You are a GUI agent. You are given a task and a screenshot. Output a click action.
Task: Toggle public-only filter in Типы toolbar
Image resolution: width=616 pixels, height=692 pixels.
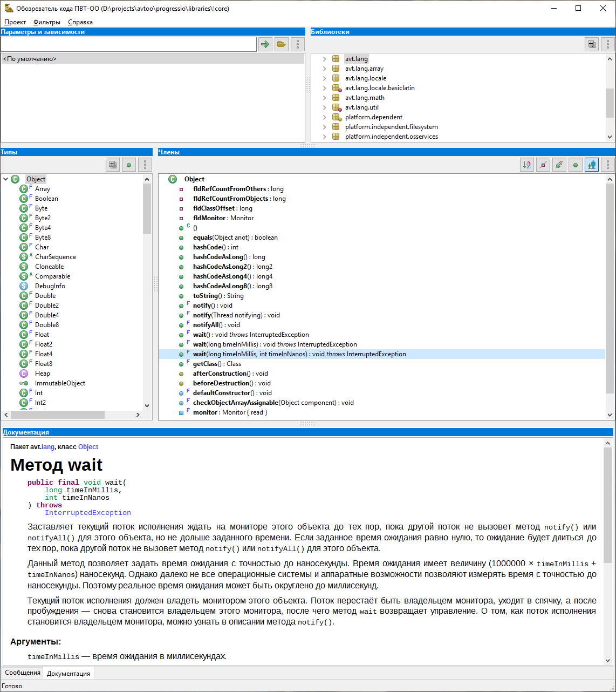tap(129, 165)
